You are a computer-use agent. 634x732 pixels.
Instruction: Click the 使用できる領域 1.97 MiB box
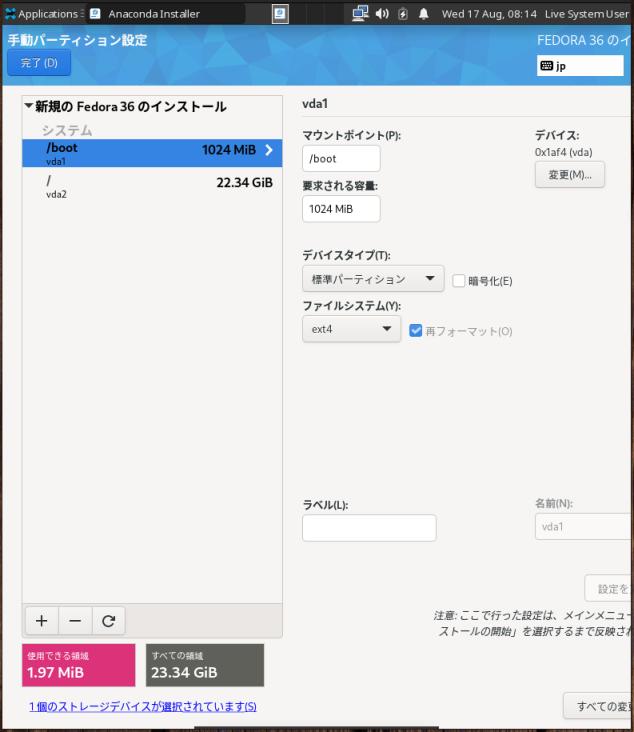pyautogui.click(x=78, y=665)
